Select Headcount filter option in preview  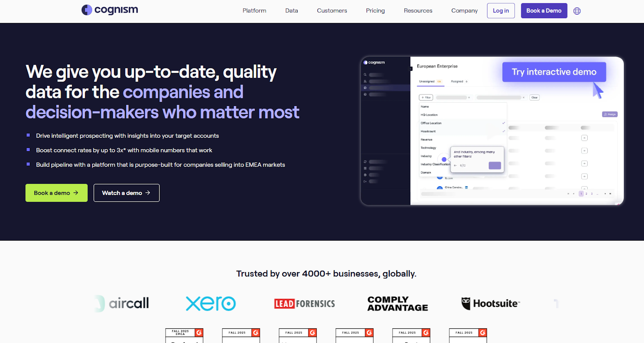pos(463,131)
